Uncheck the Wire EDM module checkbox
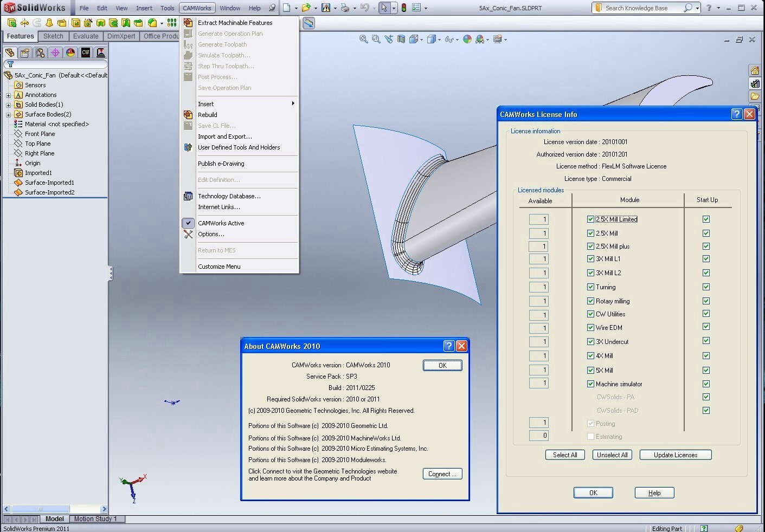 click(x=590, y=328)
